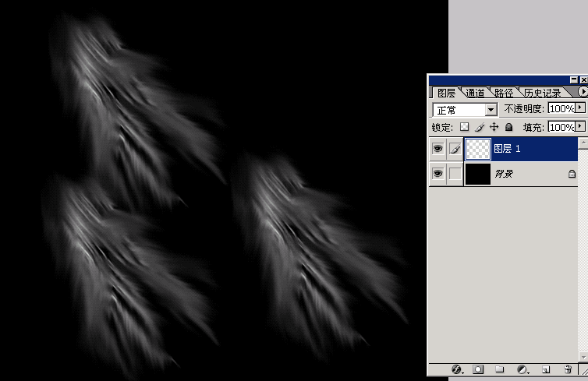Select the 背景 layer black thumbnail
Viewport: 588px width, 381px height.
478,174
